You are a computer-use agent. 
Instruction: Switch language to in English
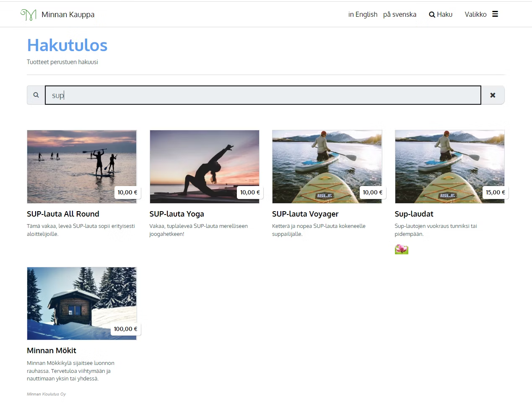(363, 14)
